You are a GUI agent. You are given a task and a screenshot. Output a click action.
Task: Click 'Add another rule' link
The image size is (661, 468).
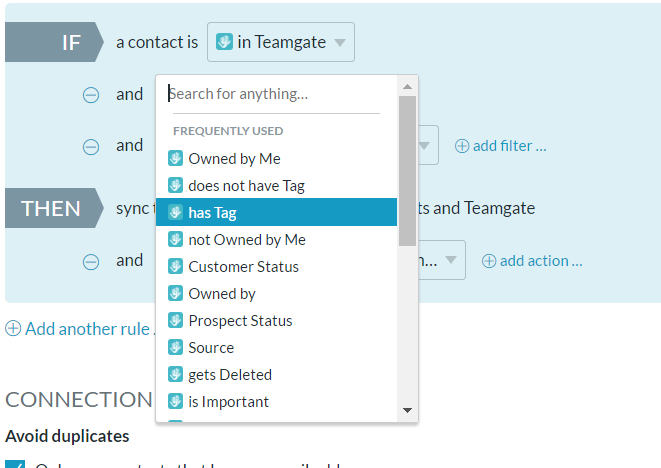click(80, 329)
